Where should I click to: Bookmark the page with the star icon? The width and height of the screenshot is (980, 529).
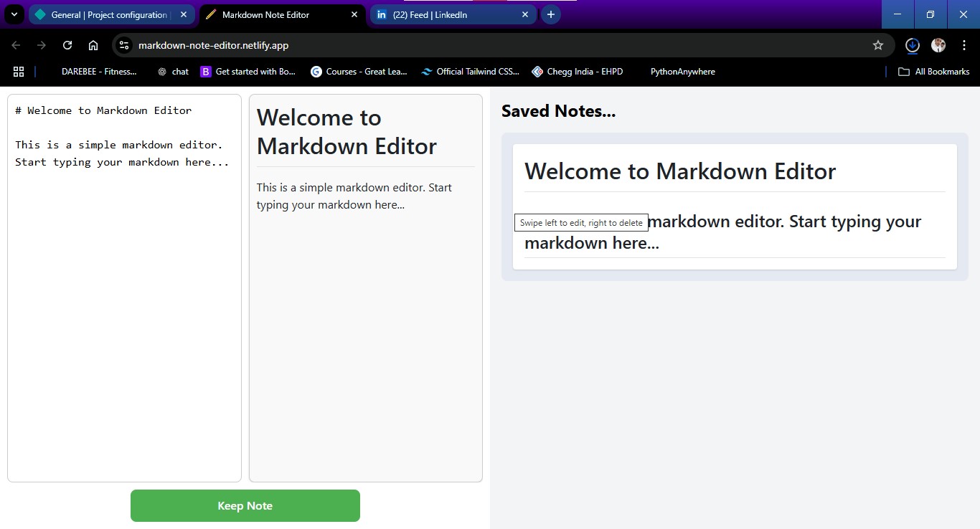(878, 44)
